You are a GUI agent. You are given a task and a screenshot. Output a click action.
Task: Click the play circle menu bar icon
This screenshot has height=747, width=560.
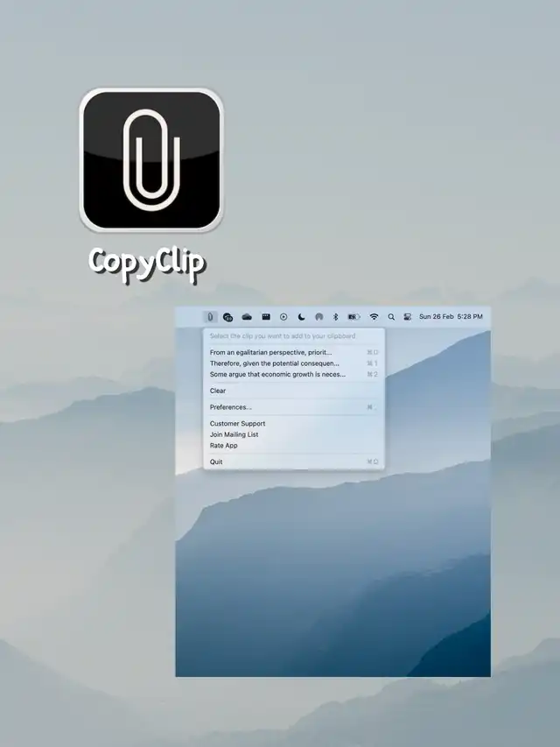[x=283, y=316]
